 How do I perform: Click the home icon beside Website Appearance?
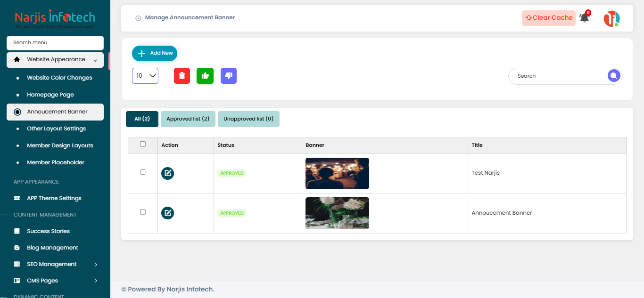tap(17, 59)
